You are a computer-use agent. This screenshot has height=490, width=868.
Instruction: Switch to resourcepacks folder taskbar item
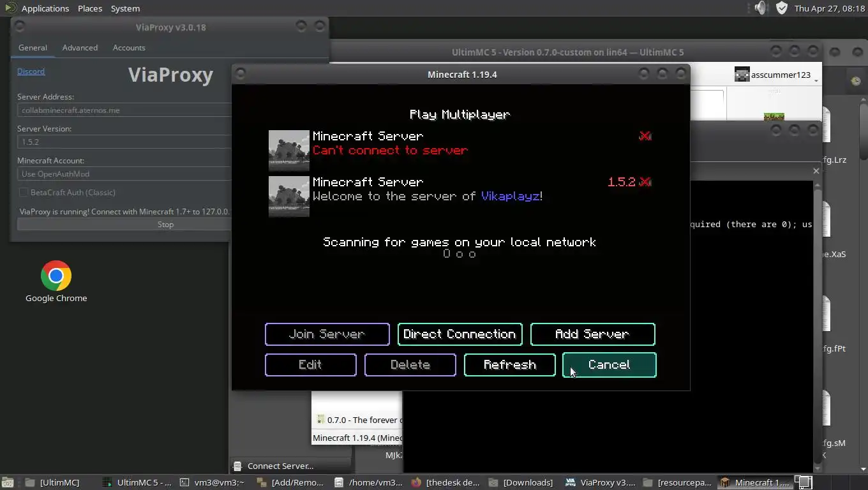pyautogui.click(x=678, y=482)
